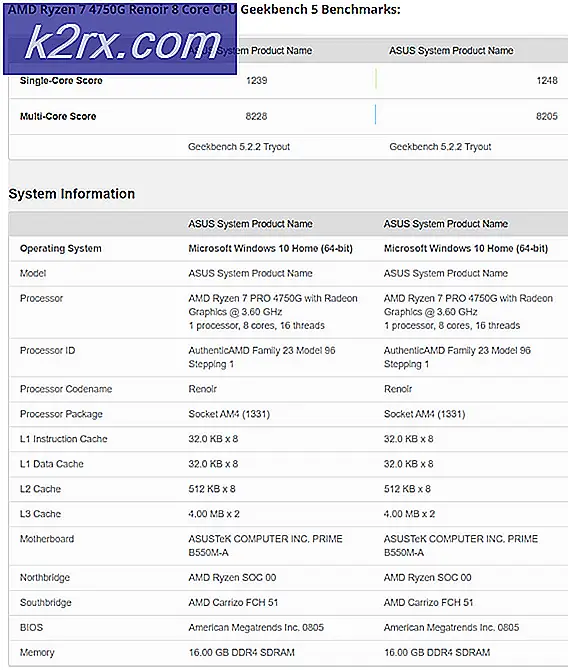This screenshot has width=568, height=670.
Task: Click the Motherboard row label
Action: click(47, 539)
